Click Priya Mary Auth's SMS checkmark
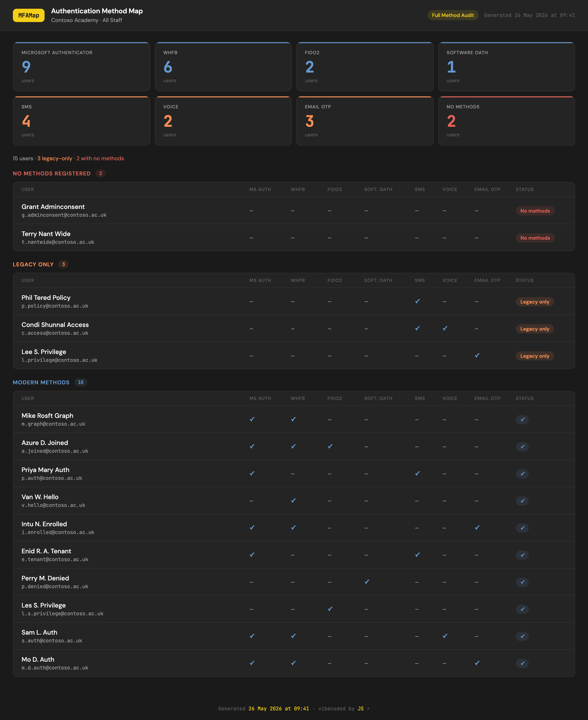 tap(417, 474)
